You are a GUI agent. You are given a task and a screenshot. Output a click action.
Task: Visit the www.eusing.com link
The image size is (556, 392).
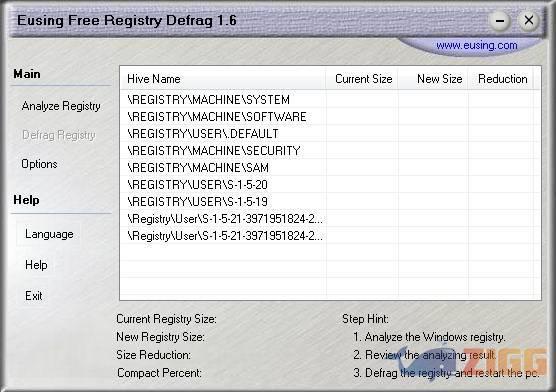tap(477, 46)
